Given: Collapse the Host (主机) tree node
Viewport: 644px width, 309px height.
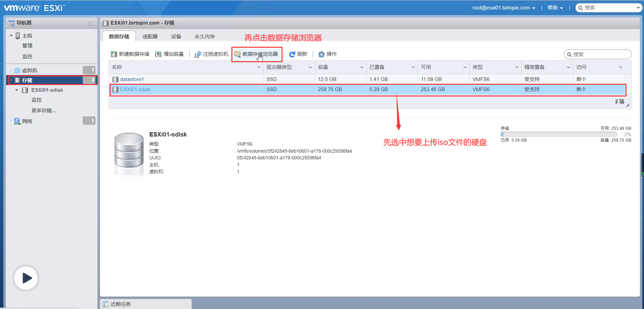Looking at the screenshot, I should 11,36.
